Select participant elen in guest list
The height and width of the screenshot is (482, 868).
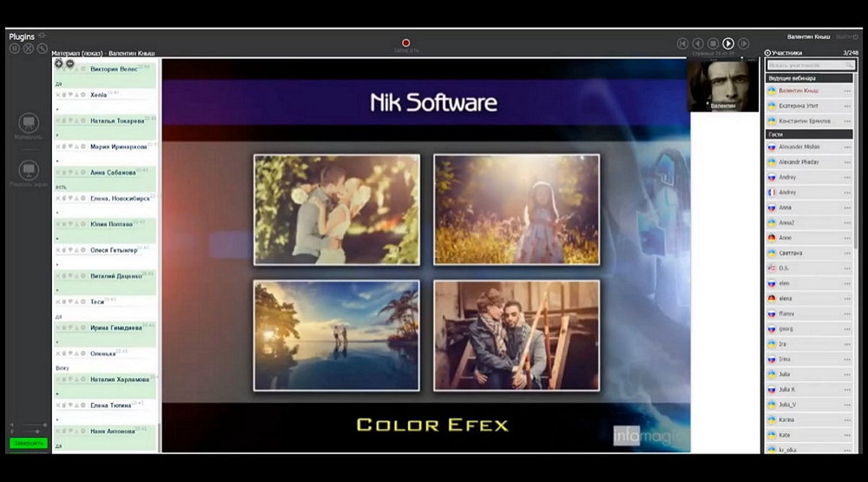click(x=809, y=284)
